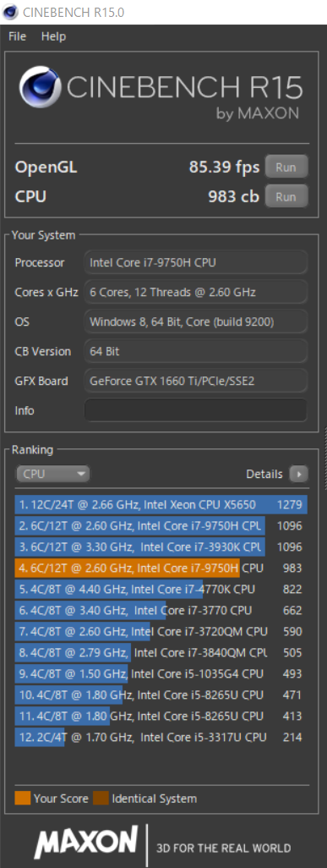Click the GFX Board GeForce GTX 1660 field

[195, 381]
